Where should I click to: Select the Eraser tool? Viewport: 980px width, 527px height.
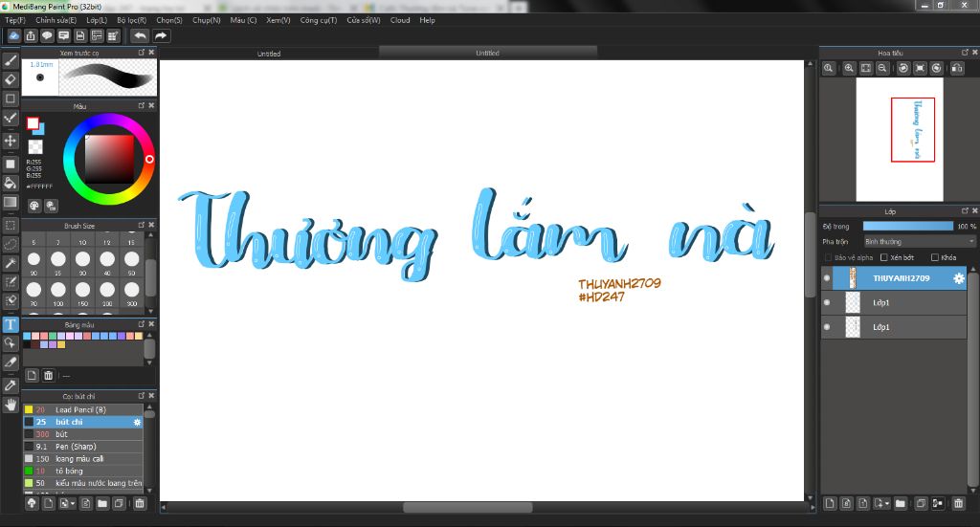coord(11,80)
